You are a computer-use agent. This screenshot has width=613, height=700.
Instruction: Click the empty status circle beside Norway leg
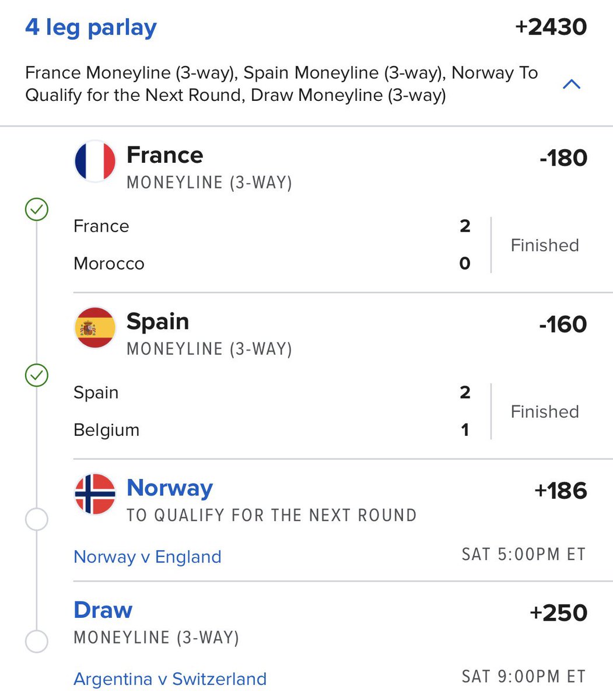37,519
